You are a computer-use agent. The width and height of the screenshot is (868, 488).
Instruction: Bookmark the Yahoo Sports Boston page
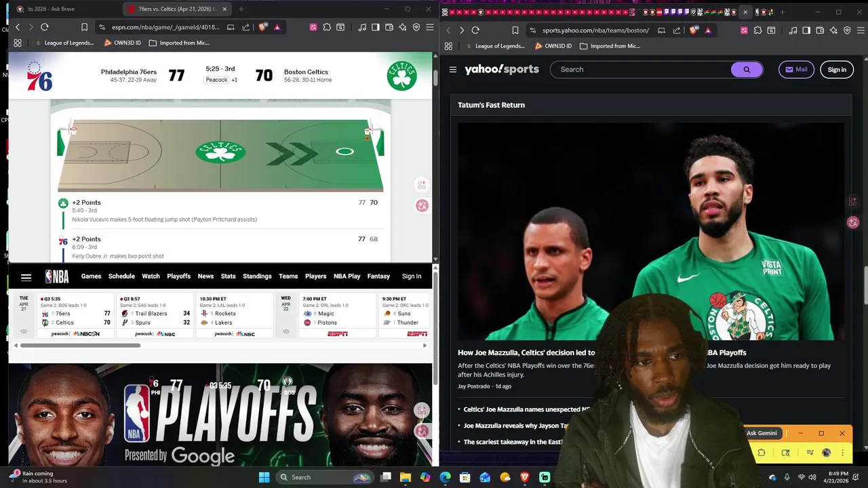pos(515,30)
